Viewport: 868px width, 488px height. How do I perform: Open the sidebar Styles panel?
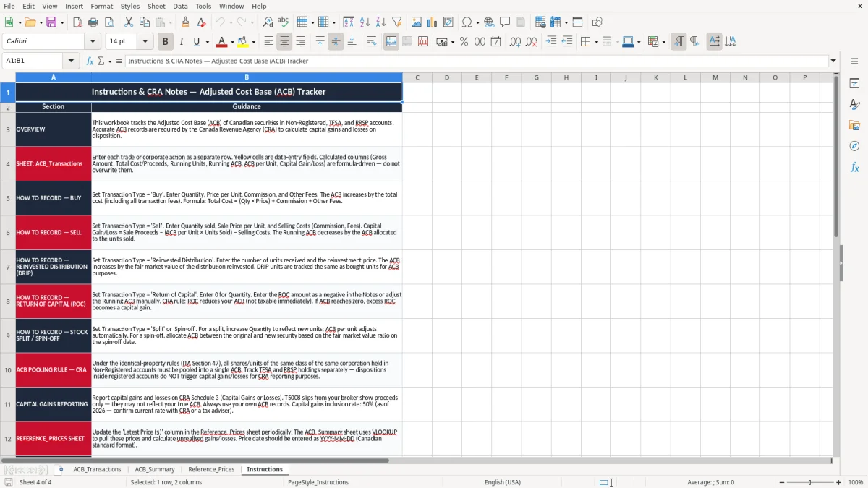tap(854, 105)
